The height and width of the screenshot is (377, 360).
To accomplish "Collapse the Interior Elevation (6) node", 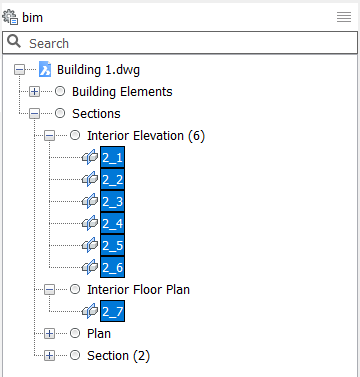I will click(49, 135).
